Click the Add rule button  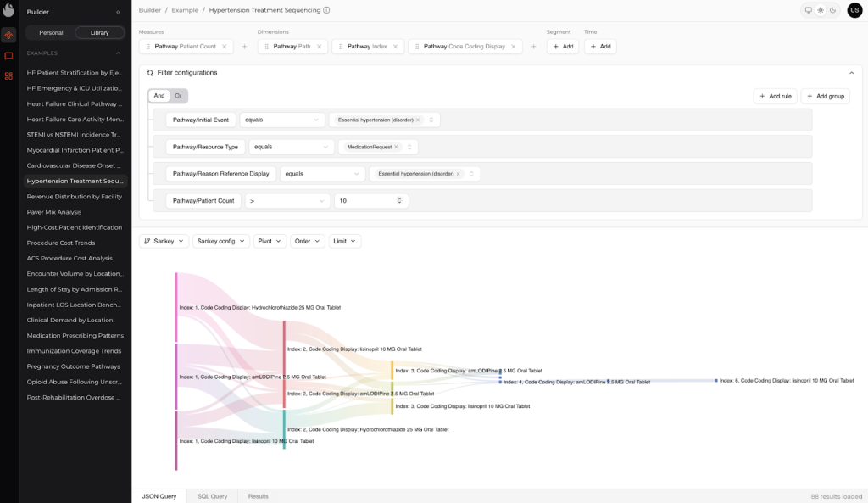coord(775,96)
